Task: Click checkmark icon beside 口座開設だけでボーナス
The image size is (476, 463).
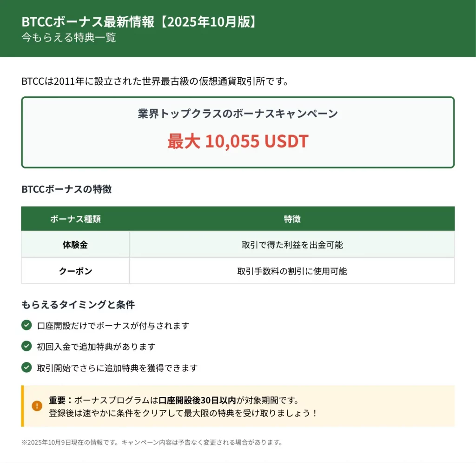Action: click(x=26, y=325)
